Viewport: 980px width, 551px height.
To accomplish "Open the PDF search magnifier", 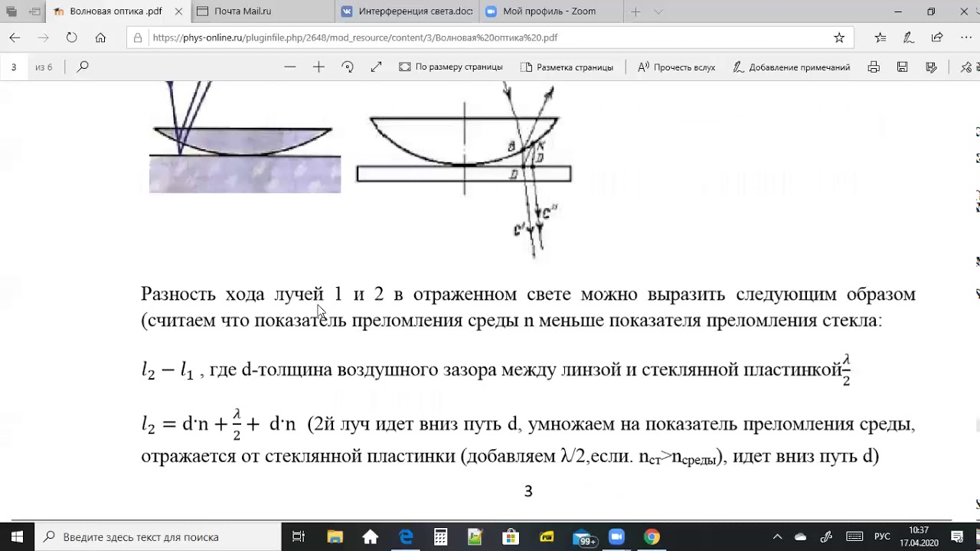I will coord(83,67).
